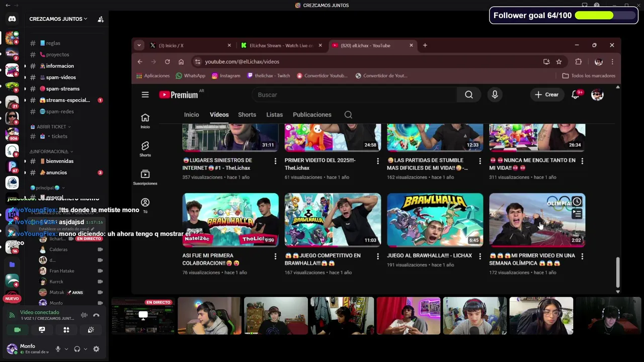Open options for LUGARES SINIESTROS video
Viewport: 644px width, 362px height.
pos(275,161)
